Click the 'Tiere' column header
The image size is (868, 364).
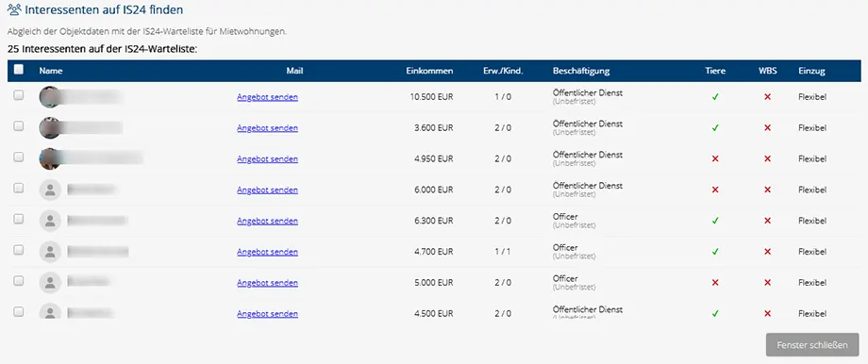click(x=715, y=71)
